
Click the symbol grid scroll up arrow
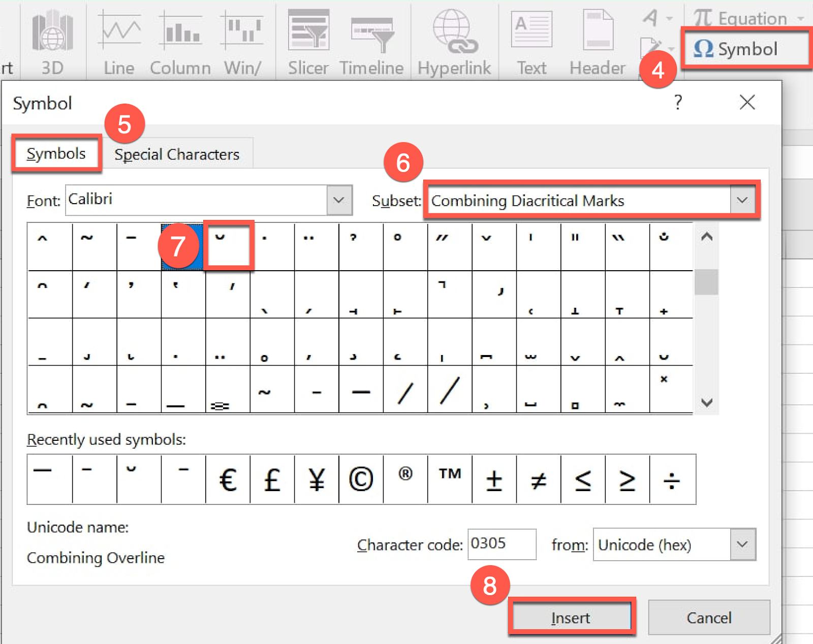pyautogui.click(x=707, y=237)
